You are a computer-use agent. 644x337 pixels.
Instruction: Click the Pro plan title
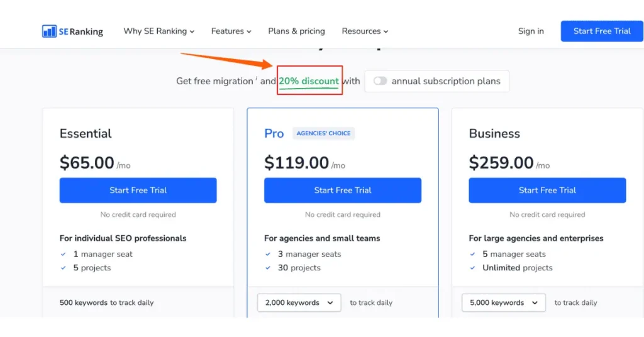tap(274, 133)
